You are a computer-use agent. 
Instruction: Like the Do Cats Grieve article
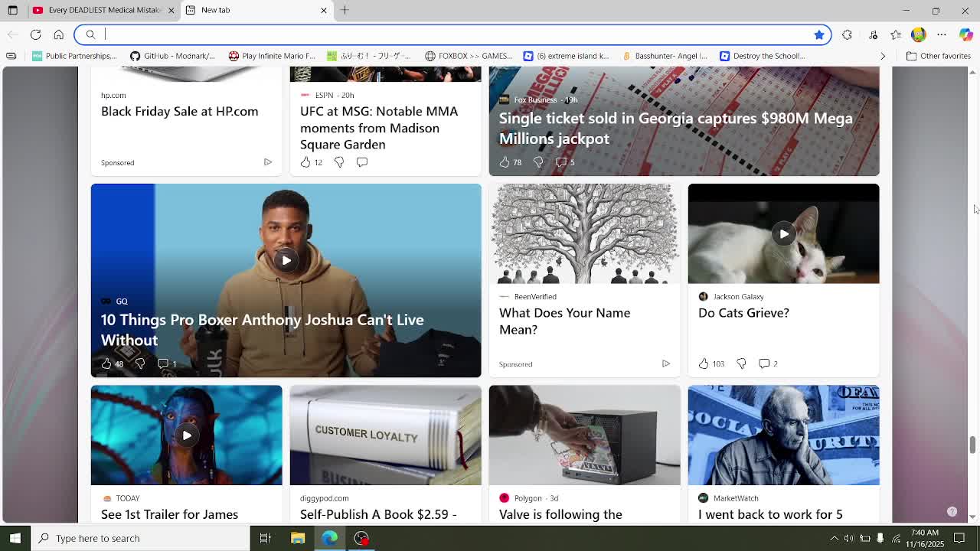pos(704,364)
